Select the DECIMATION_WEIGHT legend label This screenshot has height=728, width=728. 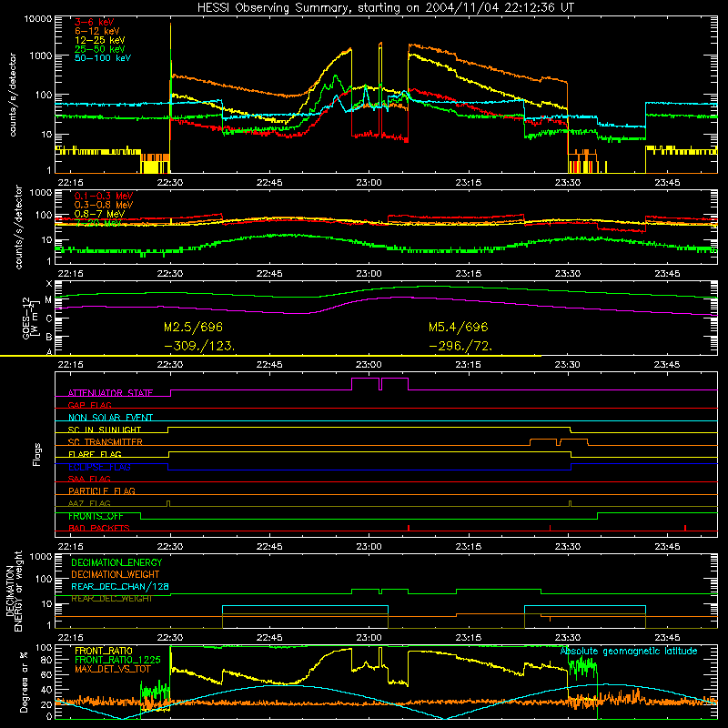pos(116,575)
